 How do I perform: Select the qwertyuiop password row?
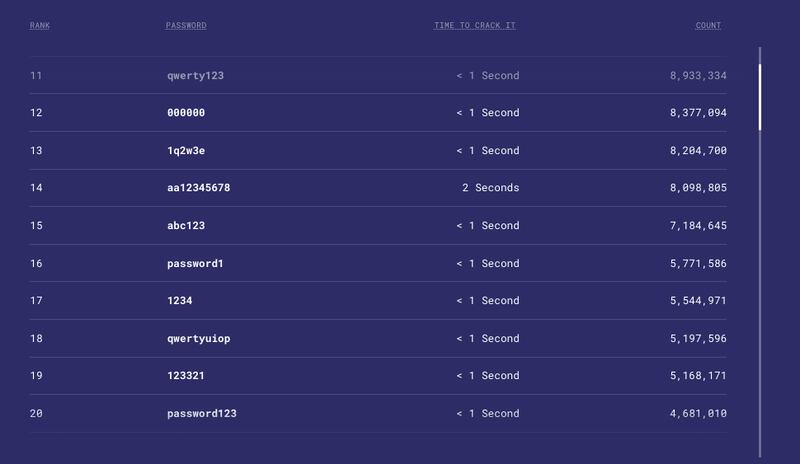[x=378, y=338]
